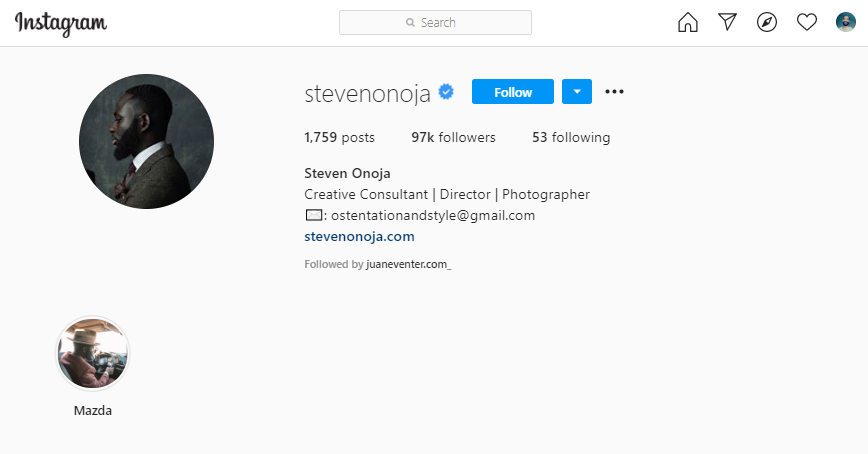868x454 pixels.
Task: View the 97k followers list
Action: point(453,137)
